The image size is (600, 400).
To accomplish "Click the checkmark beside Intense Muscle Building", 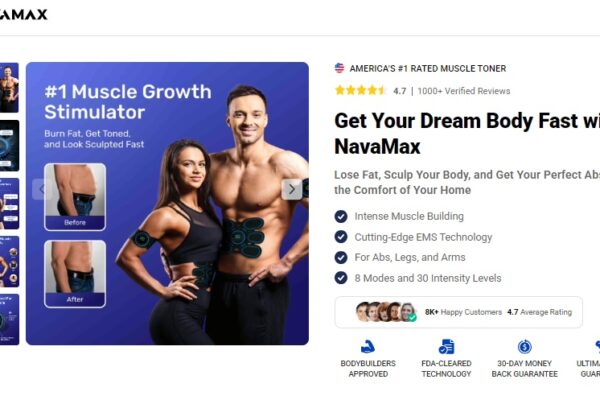I will (x=341, y=216).
